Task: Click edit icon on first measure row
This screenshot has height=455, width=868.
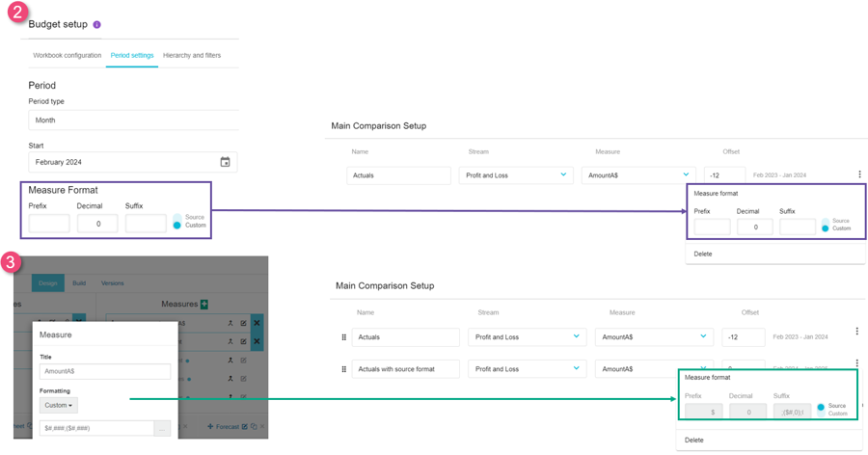Action: (244, 324)
